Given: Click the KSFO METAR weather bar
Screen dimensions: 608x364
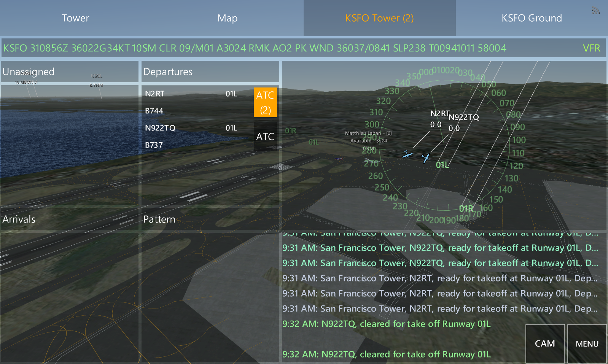Looking at the screenshot, I should [303, 48].
